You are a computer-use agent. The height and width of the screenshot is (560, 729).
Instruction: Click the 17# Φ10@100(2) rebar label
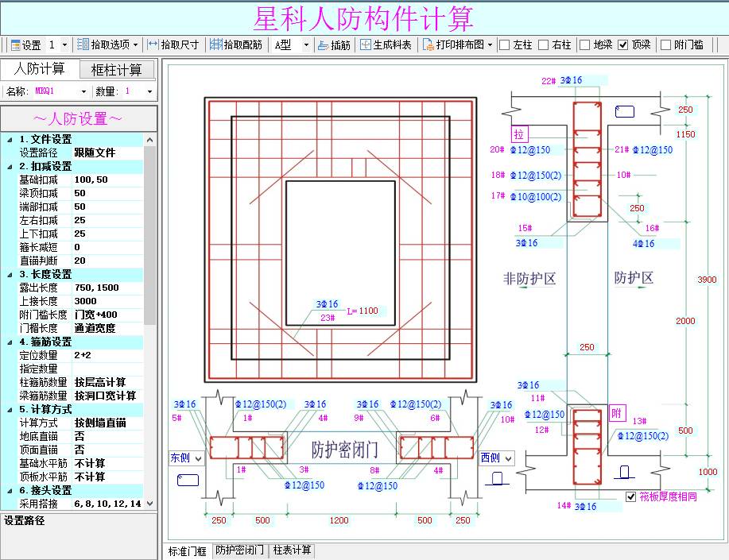[526, 196]
